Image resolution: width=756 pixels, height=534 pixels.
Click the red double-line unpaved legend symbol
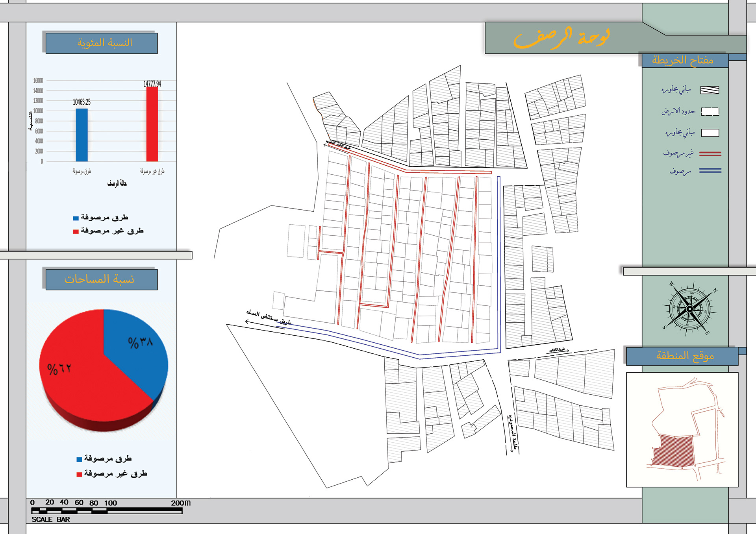point(710,154)
